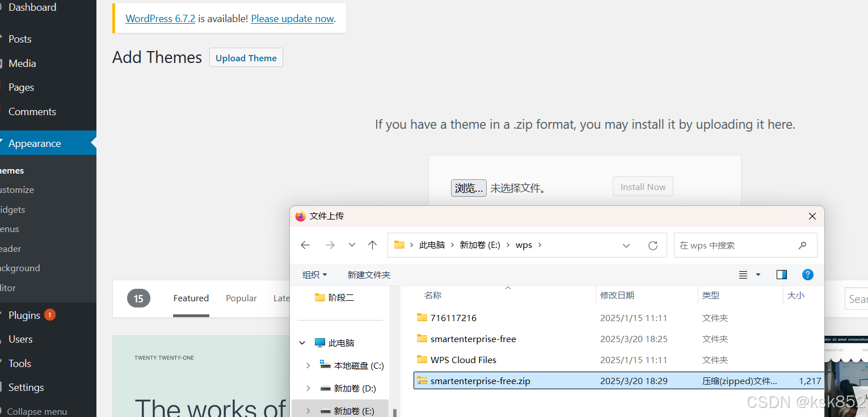This screenshot has height=417, width=868.
Task: Open recent locations chevron in file dialog
Action: click(352, 245)
